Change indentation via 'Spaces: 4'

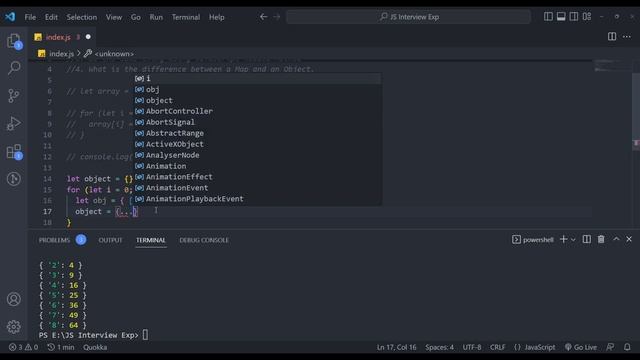pyautogui.click(x=439, y=347)
